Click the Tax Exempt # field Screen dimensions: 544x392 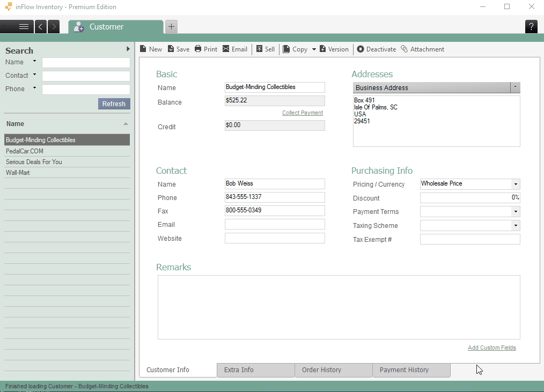pos(470,239)
